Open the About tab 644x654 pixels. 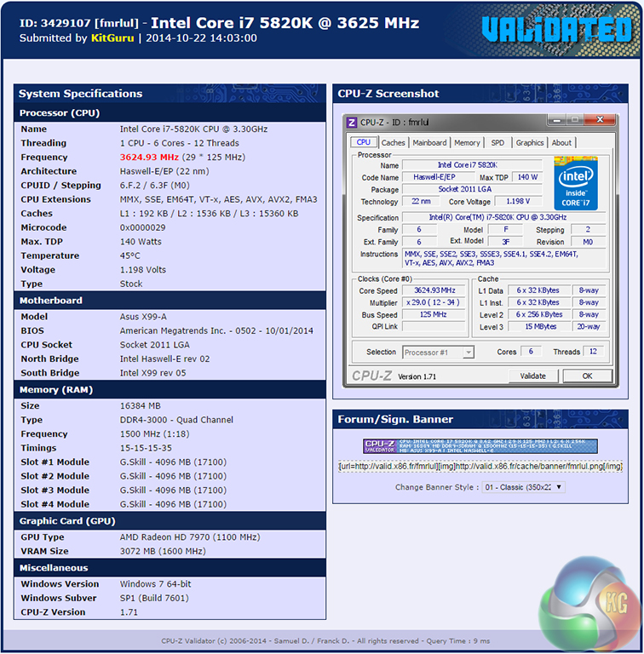[x=561, y=143]
